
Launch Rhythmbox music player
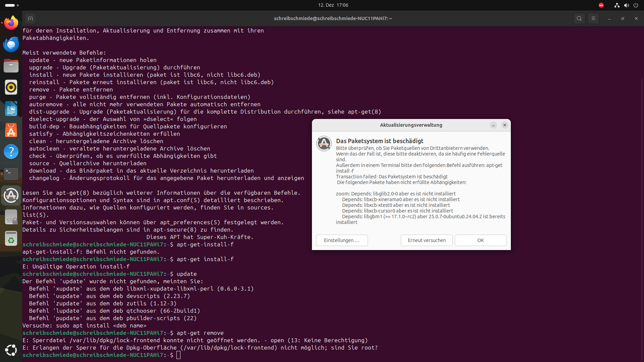pos(11,87)
